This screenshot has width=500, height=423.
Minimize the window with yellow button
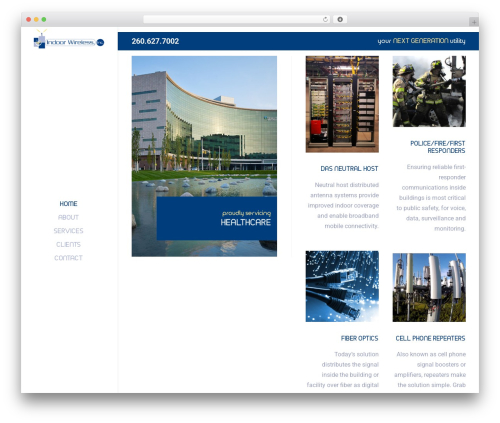click(x=36, y=20)
